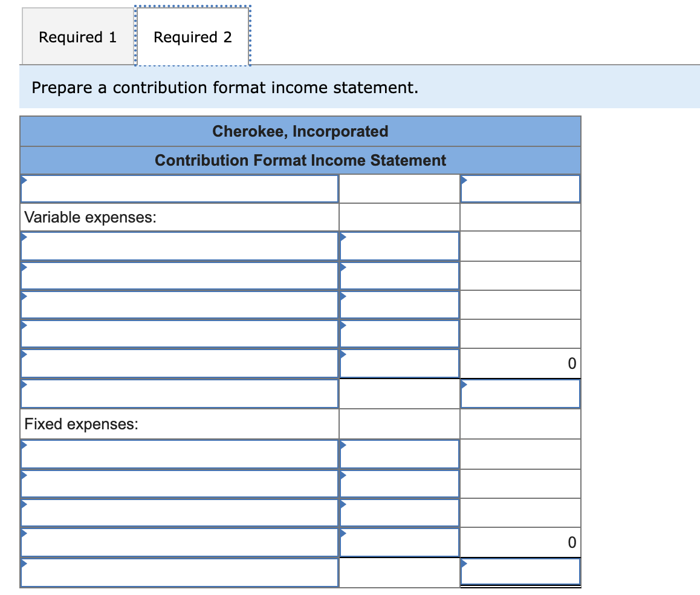This screenshot has width=700, height=595.
Task: Click the bottom row final amount field
Action: click(x=520, y=572)
